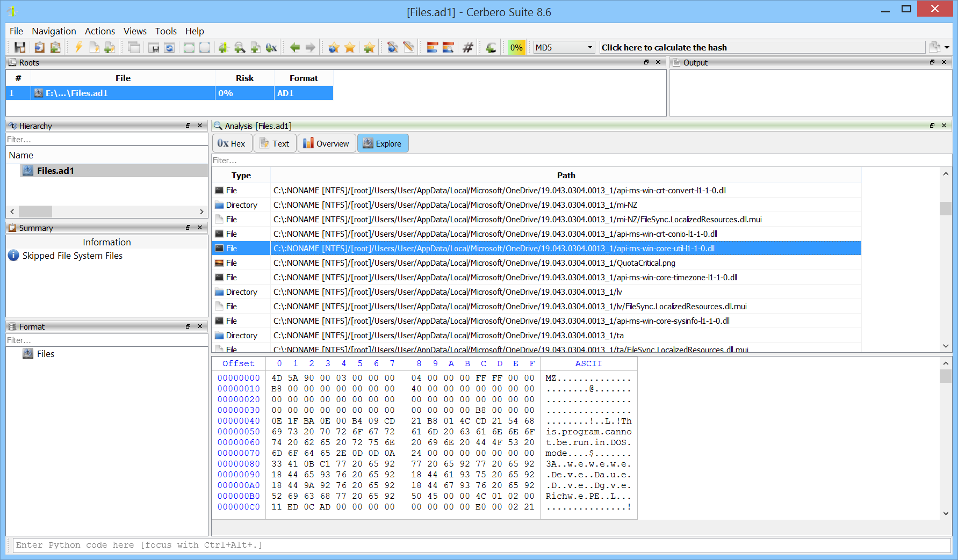958x560 pixels.
Task: Click the green back arrow icon
Action: click(x=294, y=48)
